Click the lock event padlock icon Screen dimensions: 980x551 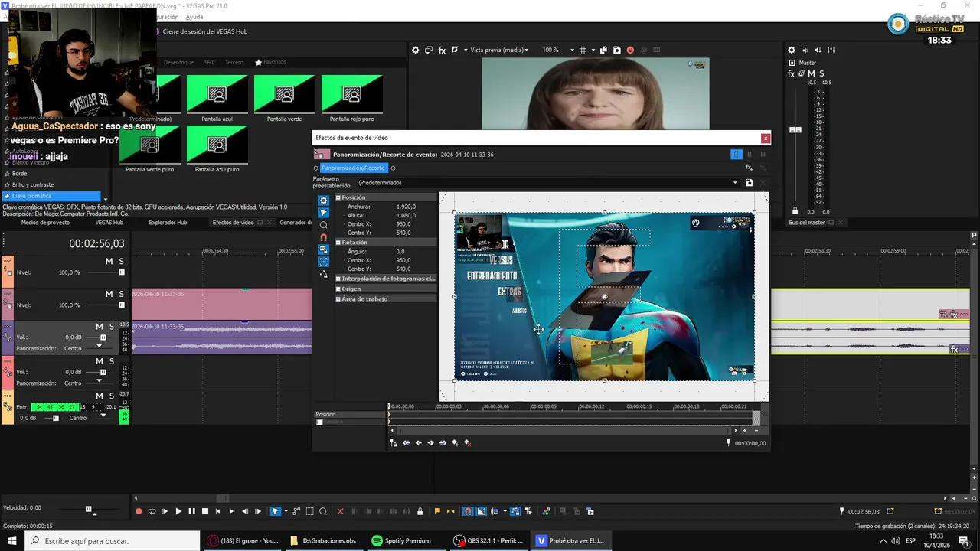pos(420,511)
